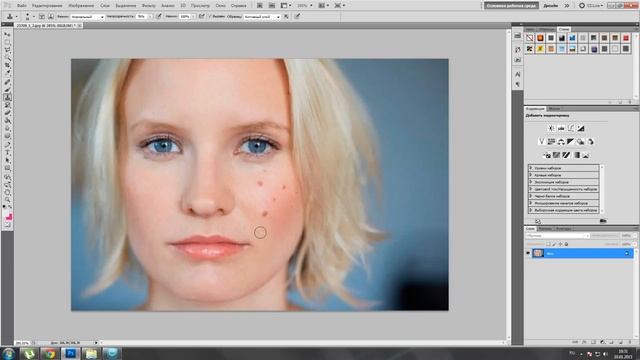Add an Exposure adjustment from Adjustments panel

581,129
